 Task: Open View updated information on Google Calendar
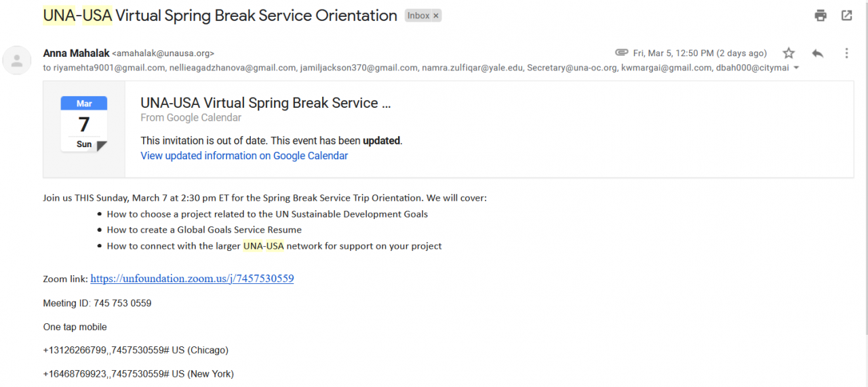tap(244, 156)
